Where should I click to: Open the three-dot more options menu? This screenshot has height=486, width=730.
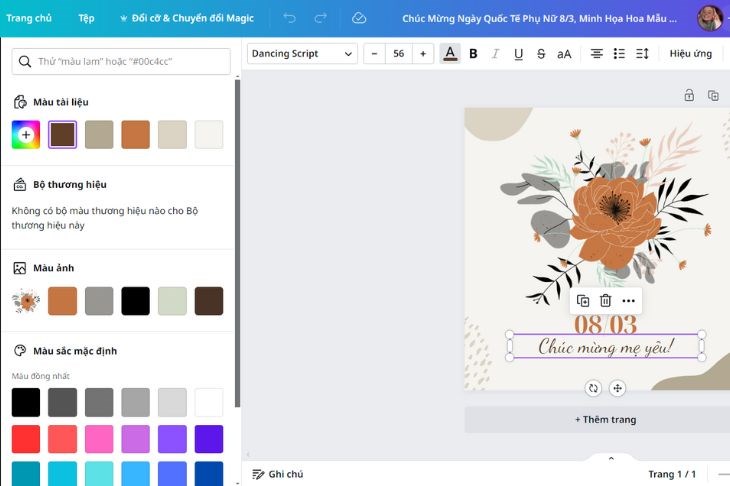(x=628, y=301)
